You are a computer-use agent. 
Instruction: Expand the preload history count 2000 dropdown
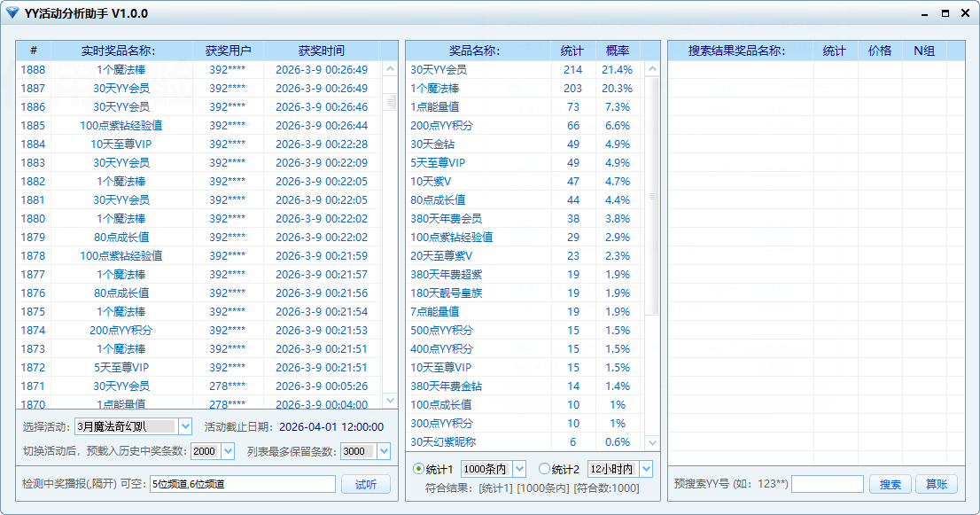click(x=228, y=451)
